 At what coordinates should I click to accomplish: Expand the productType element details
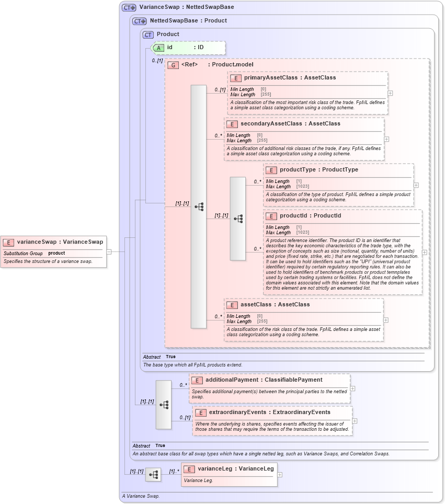tap(416, 185)
